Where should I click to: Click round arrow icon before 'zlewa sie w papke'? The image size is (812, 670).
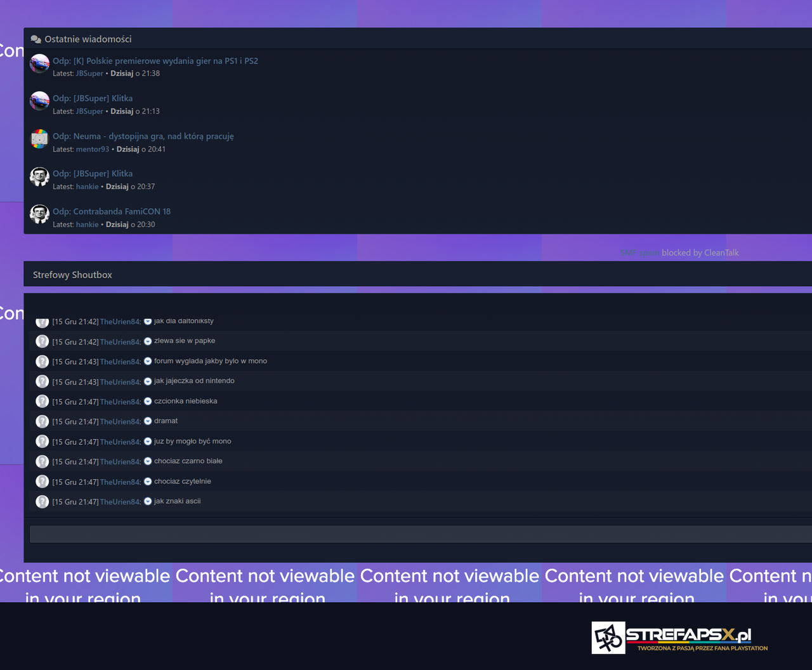(x=148, y=341)
